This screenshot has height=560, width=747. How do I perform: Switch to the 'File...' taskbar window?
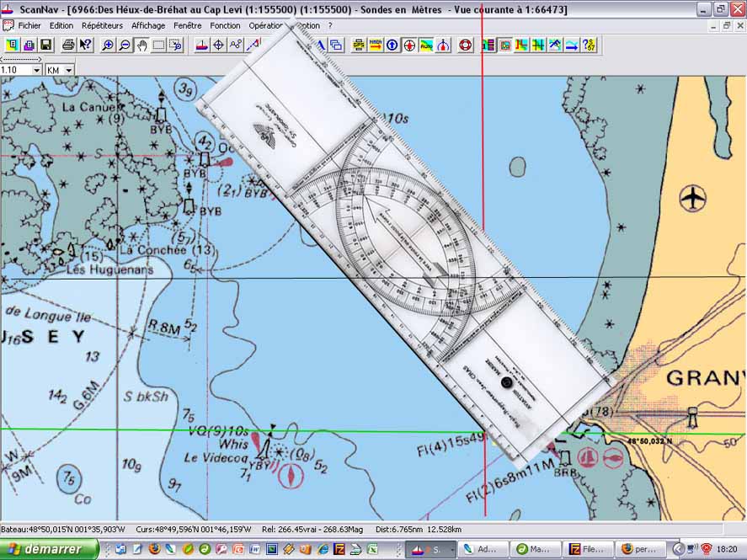point(587,549)
